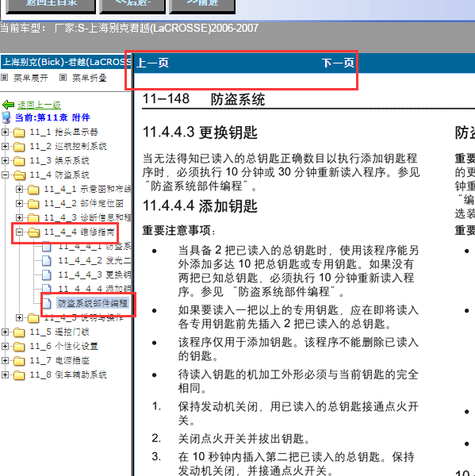This screenshot has width=475, height=476.
Task: Select the folder icon for 11_1 抬头显示器
Action: (x=19, y=132)
